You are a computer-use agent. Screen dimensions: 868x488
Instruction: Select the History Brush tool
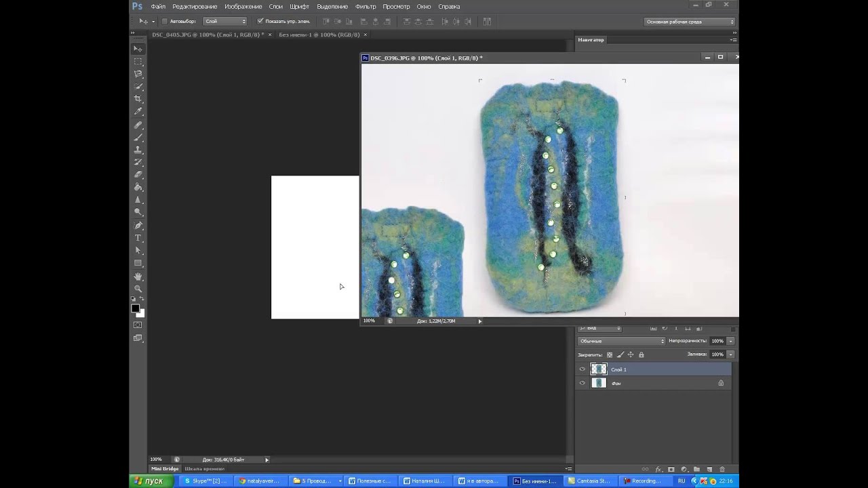click(138, 163)
